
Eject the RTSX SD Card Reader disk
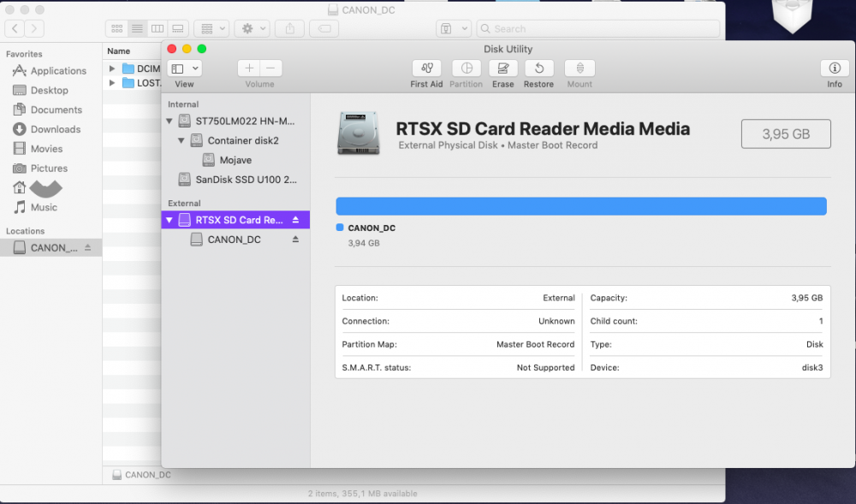tap(295, 220)
